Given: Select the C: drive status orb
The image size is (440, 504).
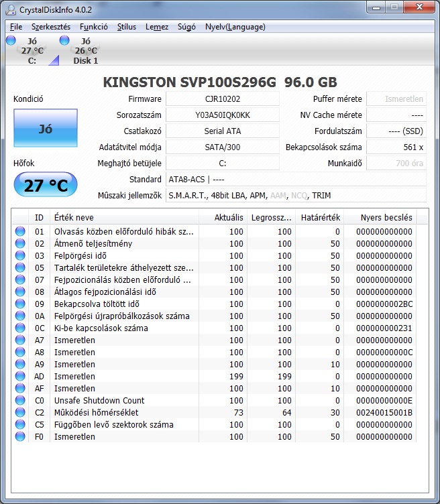Looking at the screenshot, I should pyautogui.click(x=11, y=40).
